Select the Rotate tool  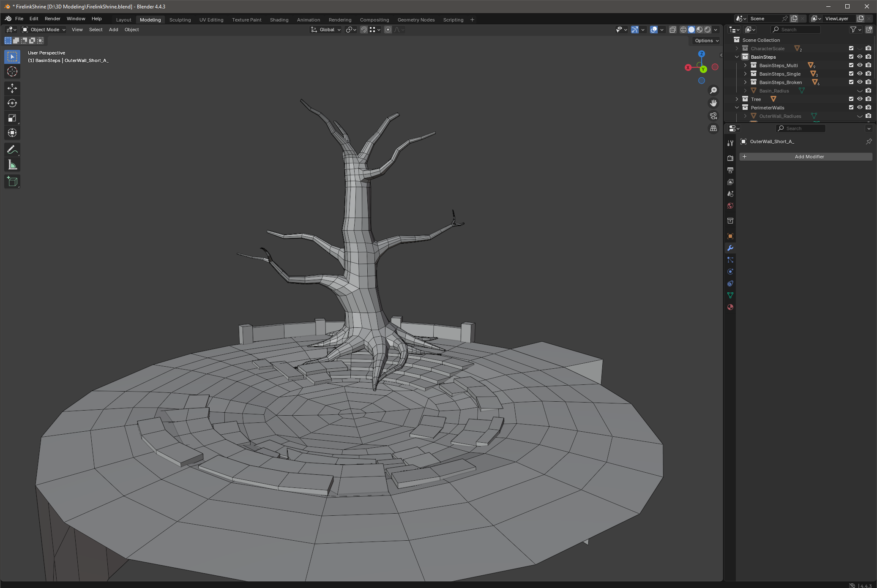[x=12, y=103]
